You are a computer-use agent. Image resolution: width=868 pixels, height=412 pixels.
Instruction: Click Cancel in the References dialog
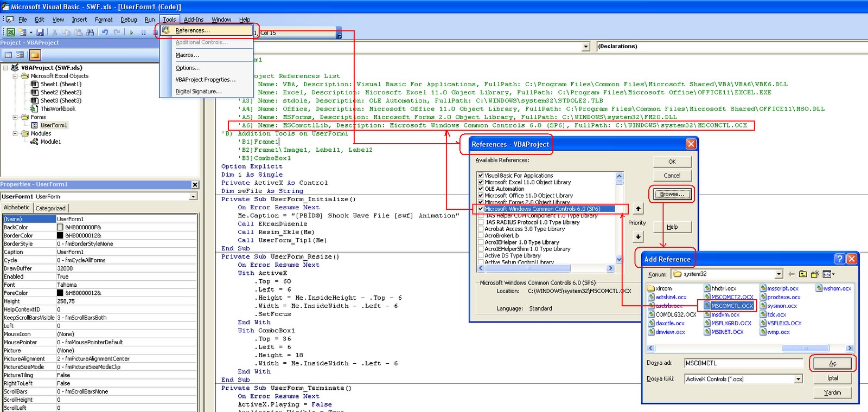point(672,176)
